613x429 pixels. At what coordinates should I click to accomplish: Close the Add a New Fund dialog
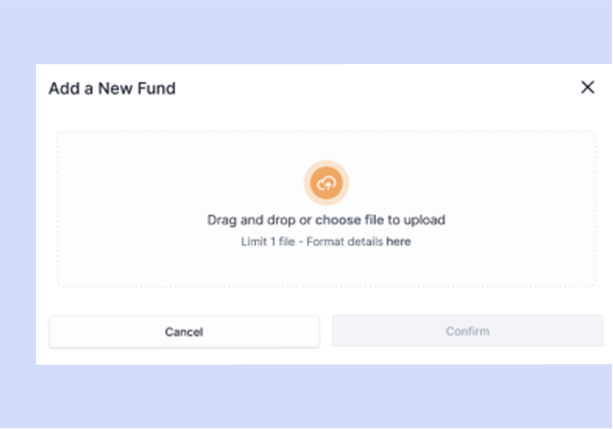click(x=588, y=87)
